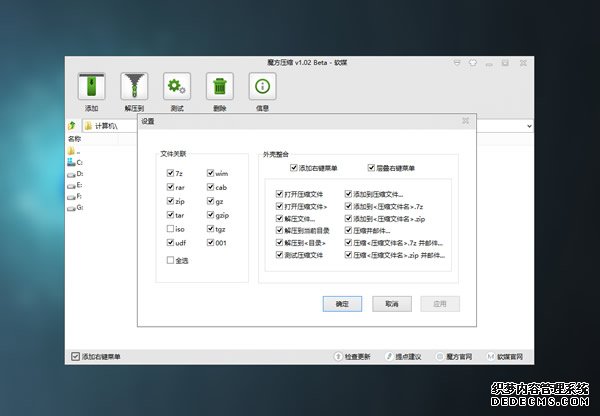Toggle the 打开压缩文件 menu option
Image resolution: width=600 pixels, height=416 pixels.
point(279,194)
